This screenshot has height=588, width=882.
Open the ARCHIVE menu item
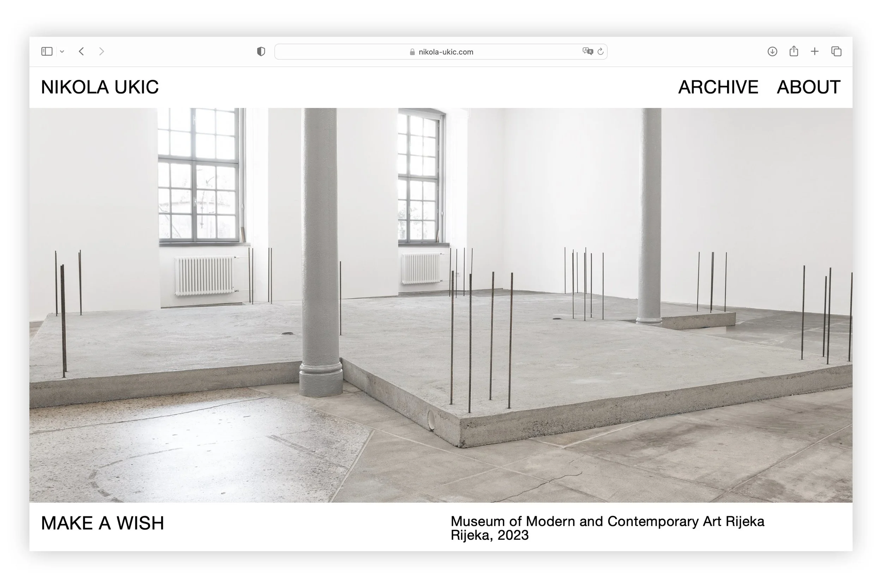[x=718, y=87]
